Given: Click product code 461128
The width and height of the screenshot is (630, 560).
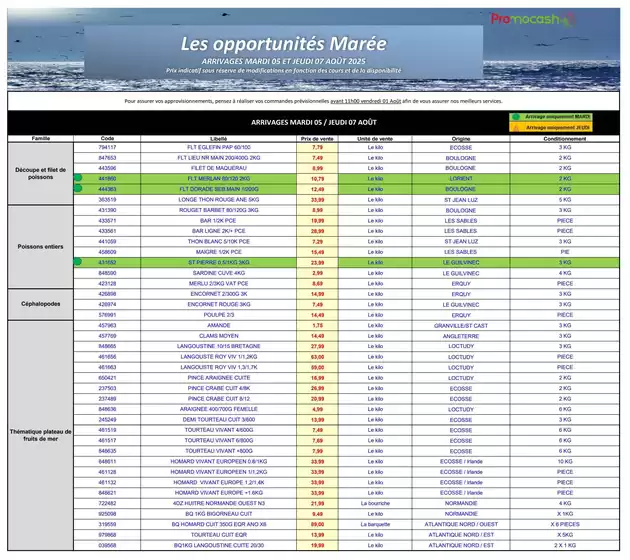Looking at the screenshot, I should click(x=107, y=472).
